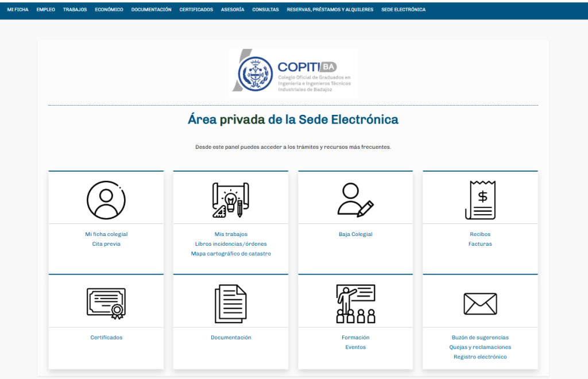Open the MI FICHA menu
This screenshot has height=379, width=588.
click(18, 10)
